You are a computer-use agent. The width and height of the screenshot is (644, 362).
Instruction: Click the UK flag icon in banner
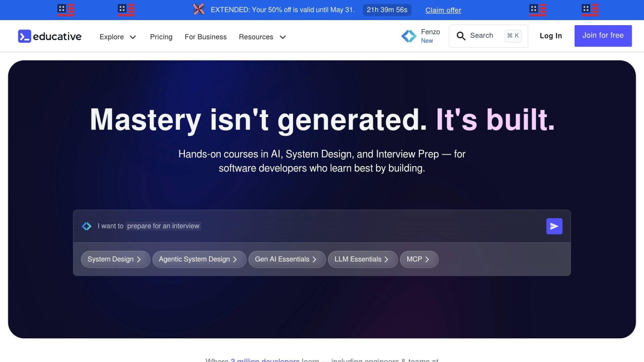point(199,9)
